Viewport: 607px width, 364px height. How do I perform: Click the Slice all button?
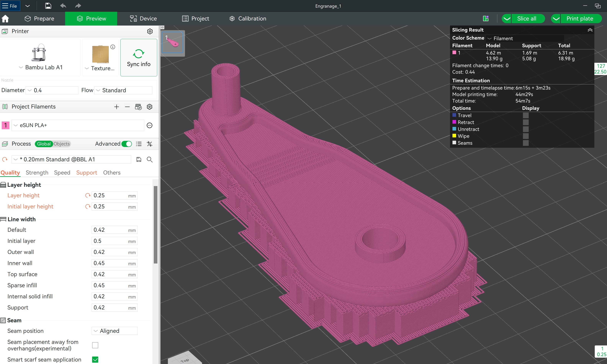click(x=526, y=19)
